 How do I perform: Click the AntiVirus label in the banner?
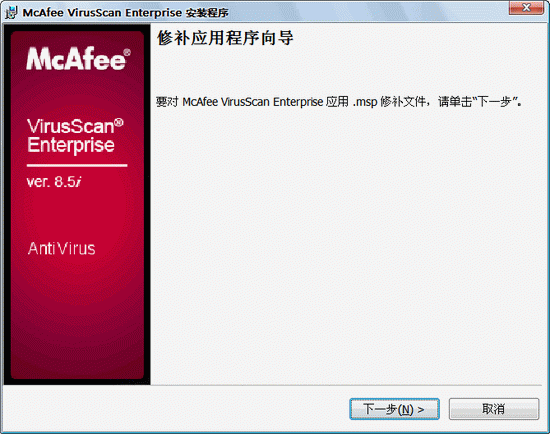point(61,248)
